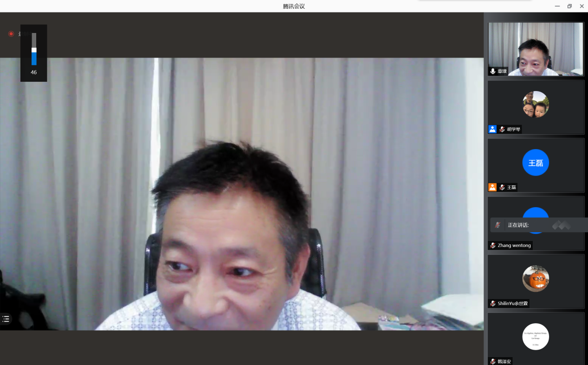Image resolution: width=588 pixels, height=365 pixels.
Task: Click the orange user badge next to 王磊
Action: coord(492,188)
